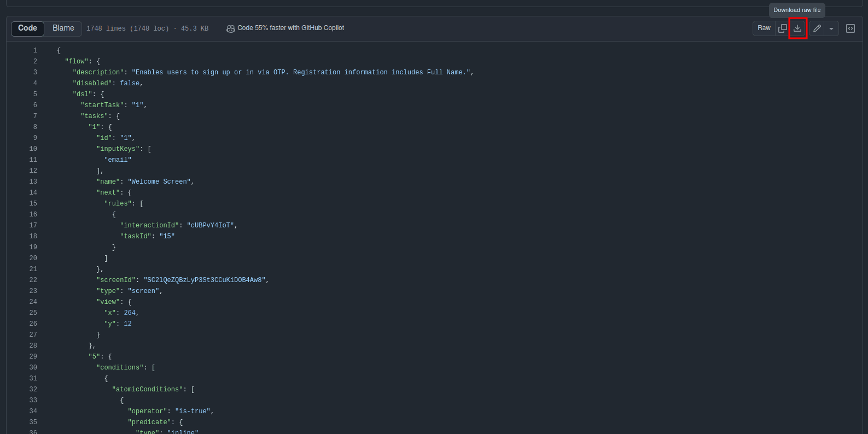Screen dimensions: 868x434
Task: Select line number 13 in the gutter
Action: [33, 181]
